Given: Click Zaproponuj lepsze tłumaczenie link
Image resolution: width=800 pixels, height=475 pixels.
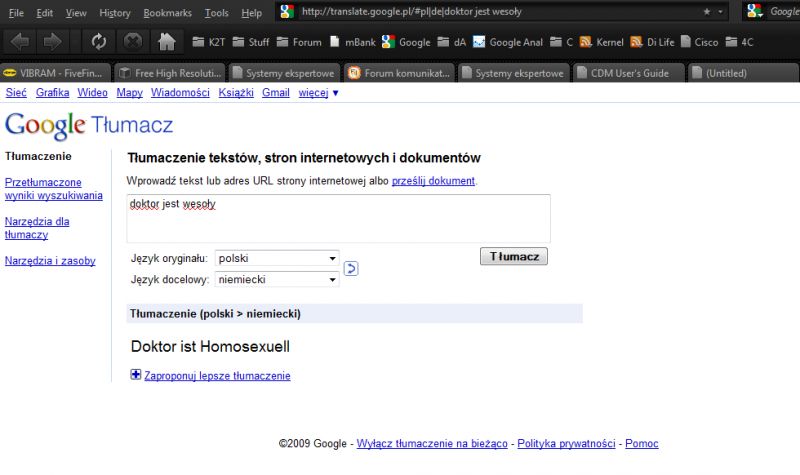Looking at the screenshot, I should click(217, 376).
